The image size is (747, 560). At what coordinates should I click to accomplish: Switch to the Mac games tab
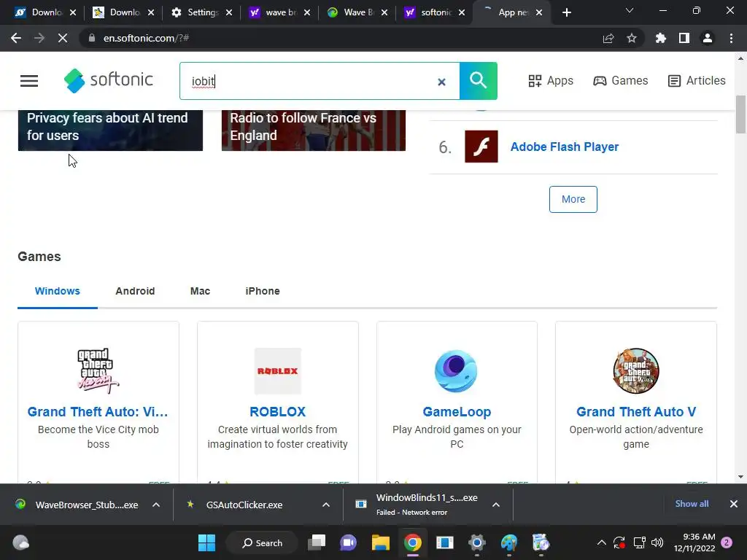point(200,291)
